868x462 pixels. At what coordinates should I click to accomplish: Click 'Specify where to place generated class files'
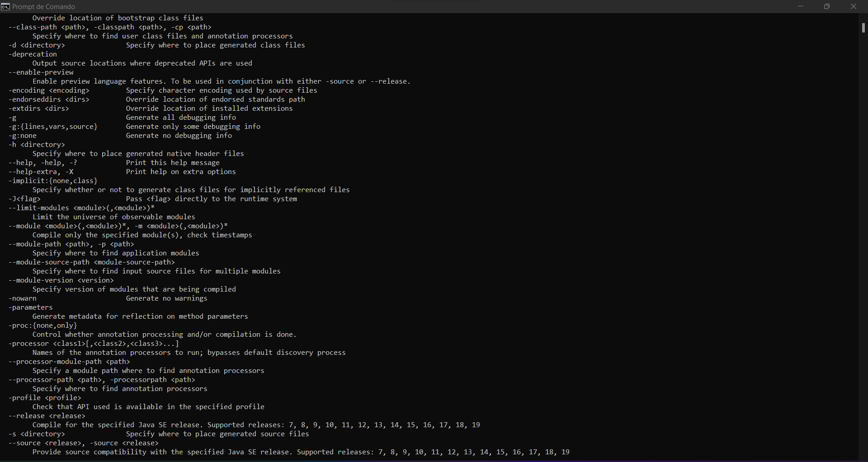tap(216, 45)
